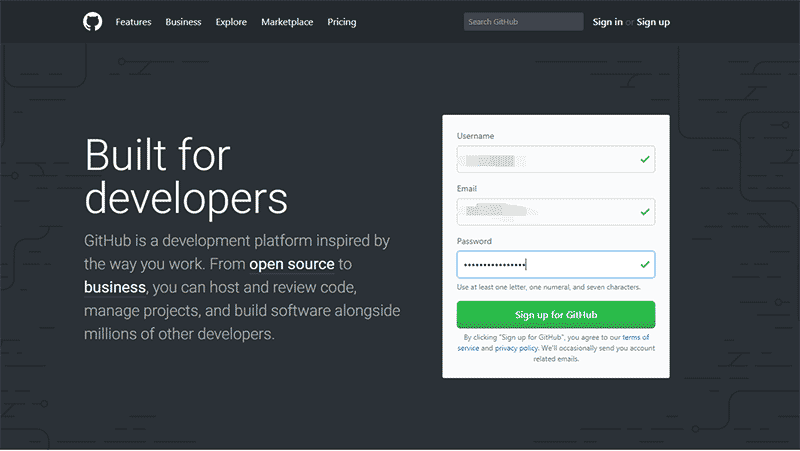Go to the Business page
This screenshot has width=800, height=451.
183,22
